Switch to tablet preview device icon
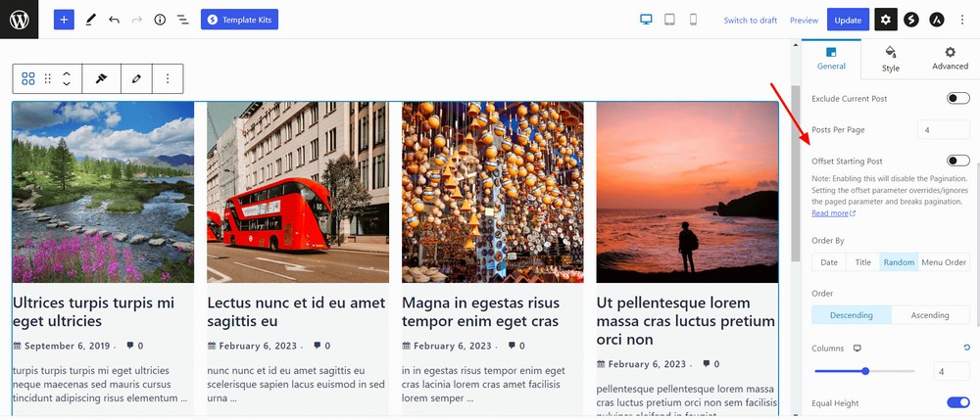 [669, 20]
